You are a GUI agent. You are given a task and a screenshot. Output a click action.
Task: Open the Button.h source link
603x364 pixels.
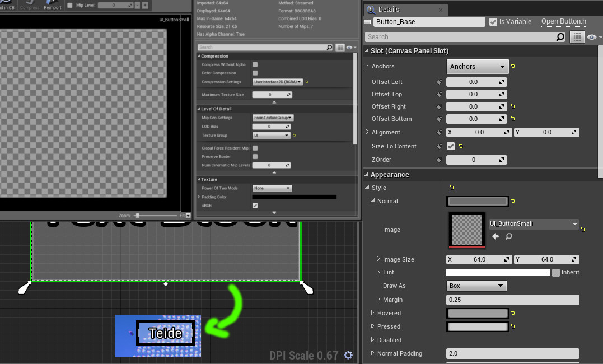pyautogui.click(x=563, y=21)
